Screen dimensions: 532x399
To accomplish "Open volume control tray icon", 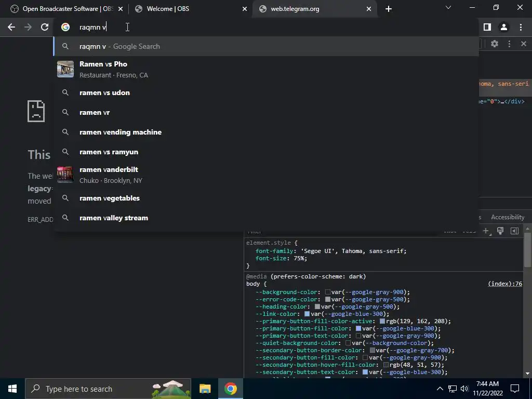I will pyautogui.click(x=464, y=389).
